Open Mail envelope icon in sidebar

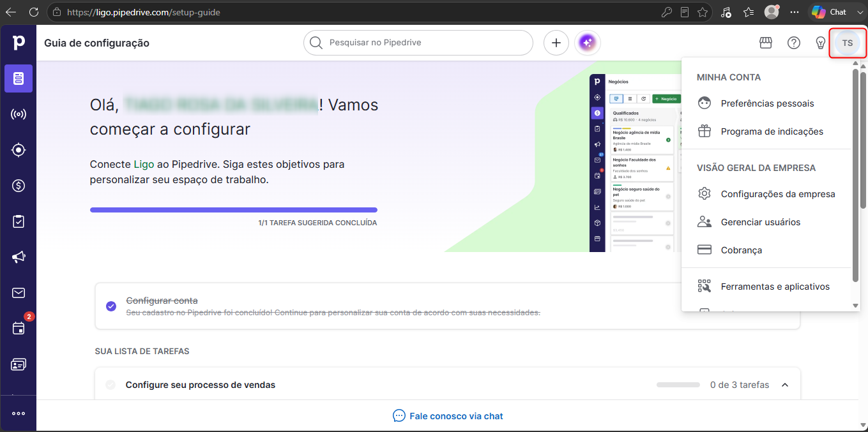pyautogui.click(x=19, y=293)
